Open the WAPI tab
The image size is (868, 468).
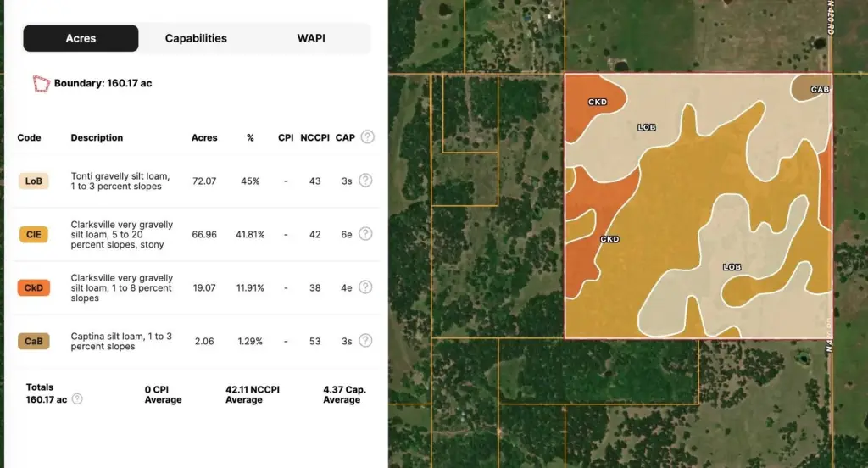pos(311,38)
